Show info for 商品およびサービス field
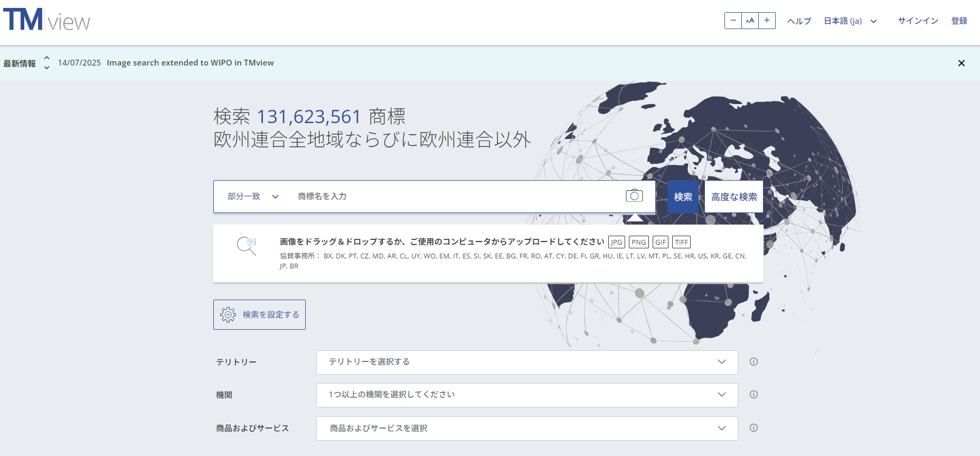 (753, 428)
